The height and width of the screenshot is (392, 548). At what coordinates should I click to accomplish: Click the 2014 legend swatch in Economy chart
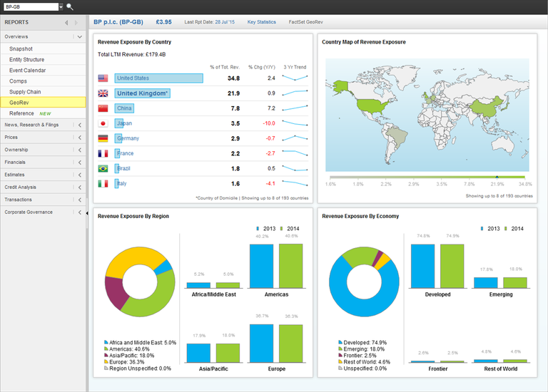point(506,229)
